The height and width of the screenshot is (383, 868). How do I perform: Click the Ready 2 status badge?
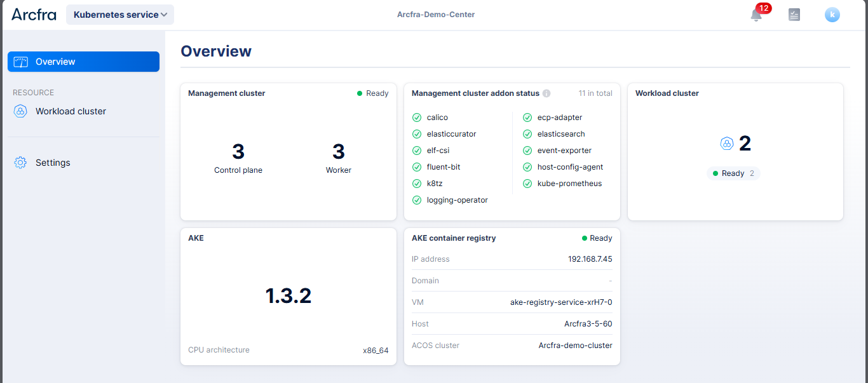[733, 173]
